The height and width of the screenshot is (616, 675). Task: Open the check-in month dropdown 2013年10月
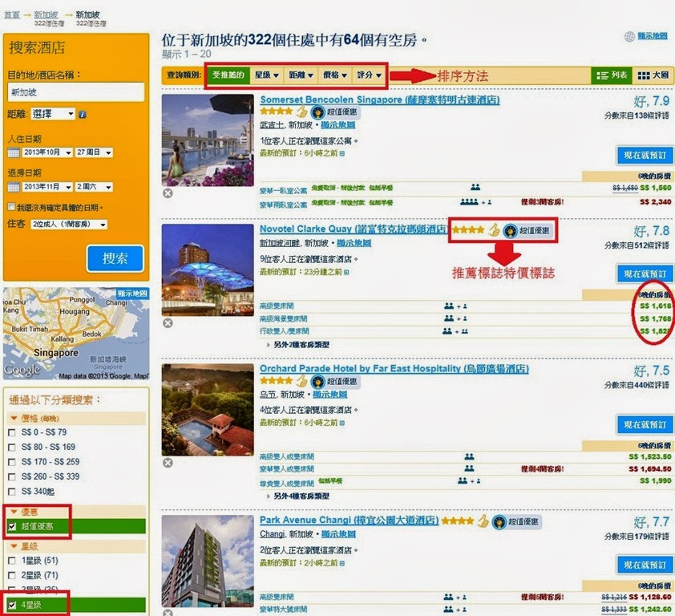click(x=47, y=152)
